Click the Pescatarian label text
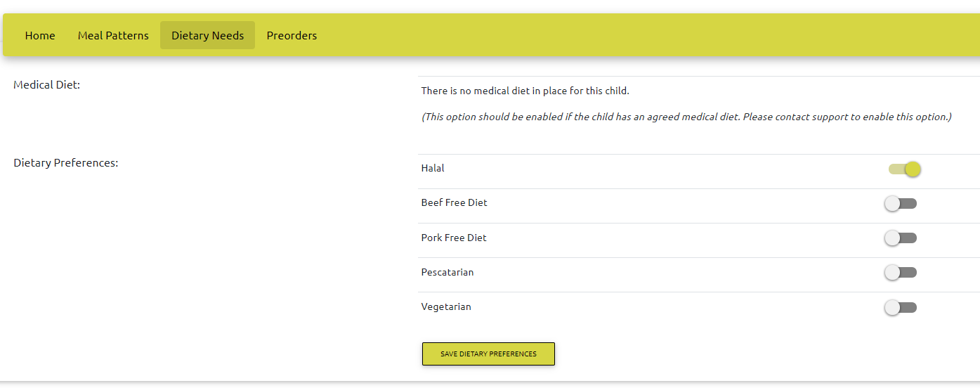Screen dimensions: 980x388 [447, 273]
